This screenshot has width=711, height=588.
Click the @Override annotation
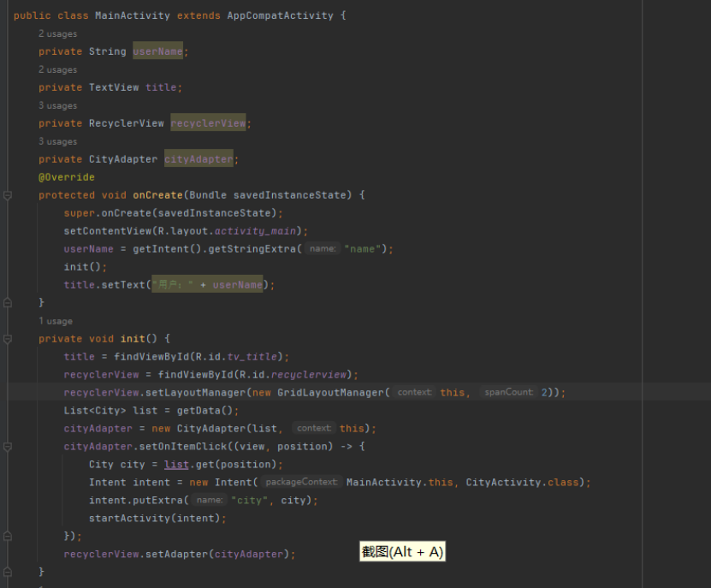tap(67, 177)
